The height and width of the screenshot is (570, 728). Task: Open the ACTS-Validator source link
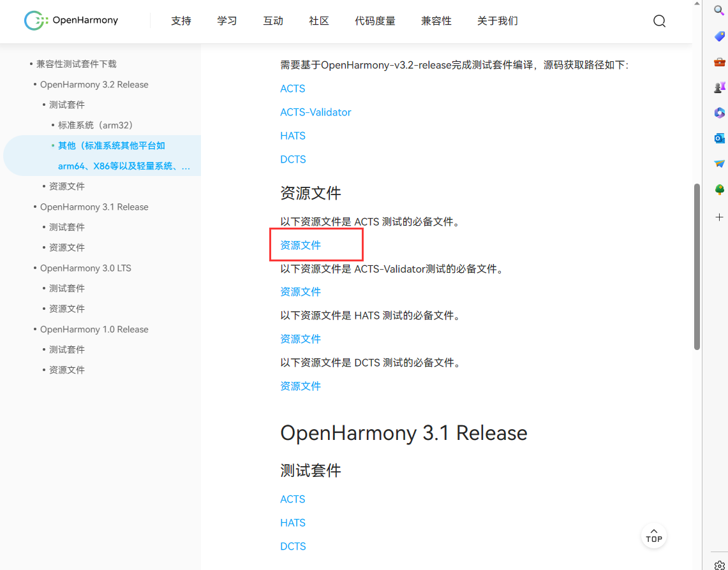pos(316,112)
